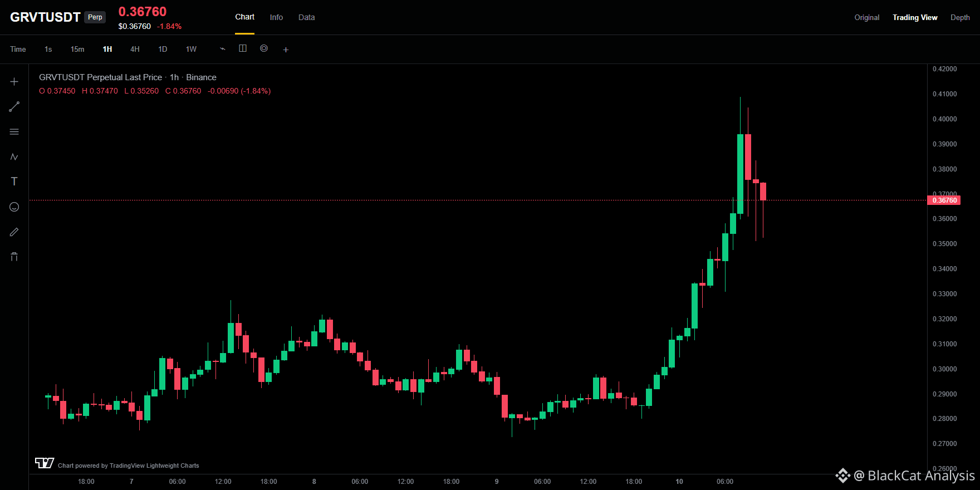This screenshot has width=980, height=490.
Task: Open the Data tab
Action: point(306,17)
